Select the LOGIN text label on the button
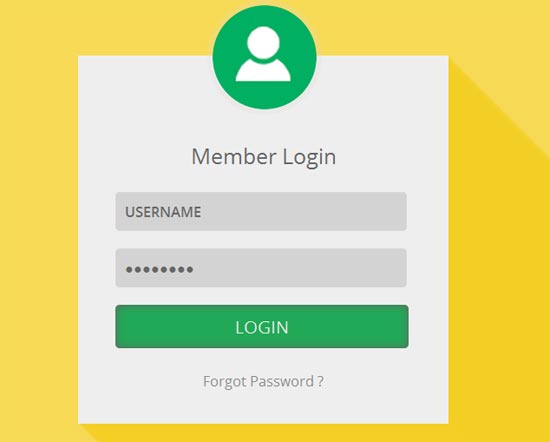 (x=262, y=328)
